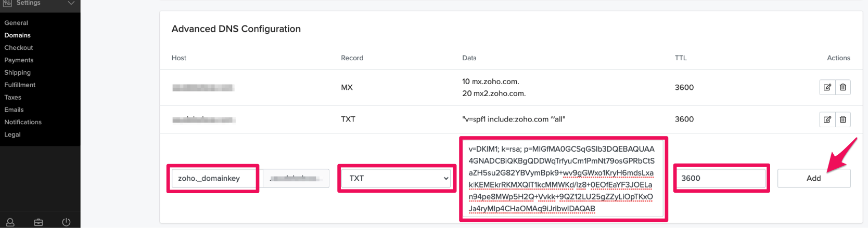
Task: Edit the SPF TXT record
Action: coord(827,119)
